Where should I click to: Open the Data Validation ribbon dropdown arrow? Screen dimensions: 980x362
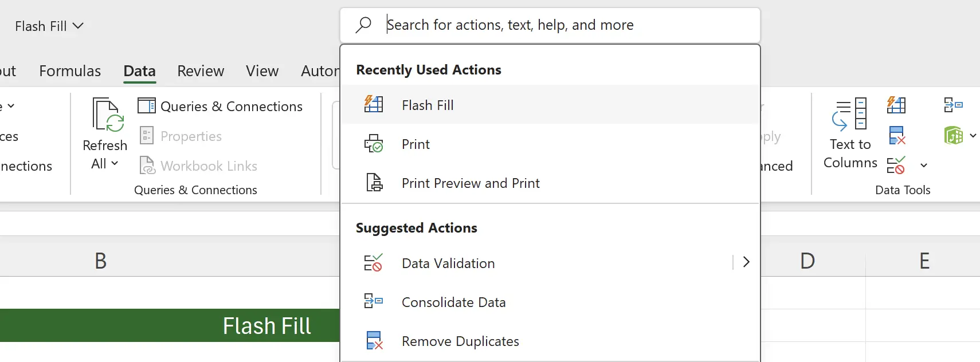(923, 166)
